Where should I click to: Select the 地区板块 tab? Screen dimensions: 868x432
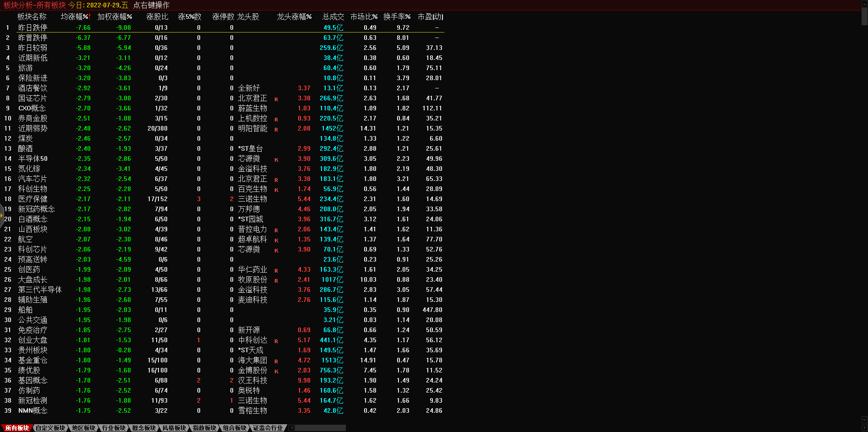tap(83, 428)
